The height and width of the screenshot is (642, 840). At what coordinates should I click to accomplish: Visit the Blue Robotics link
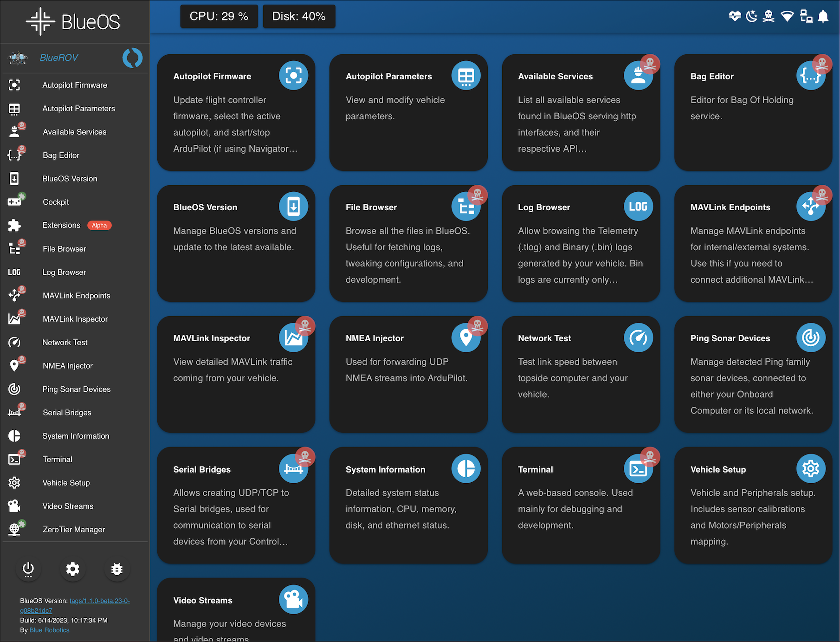coord(49,630)
